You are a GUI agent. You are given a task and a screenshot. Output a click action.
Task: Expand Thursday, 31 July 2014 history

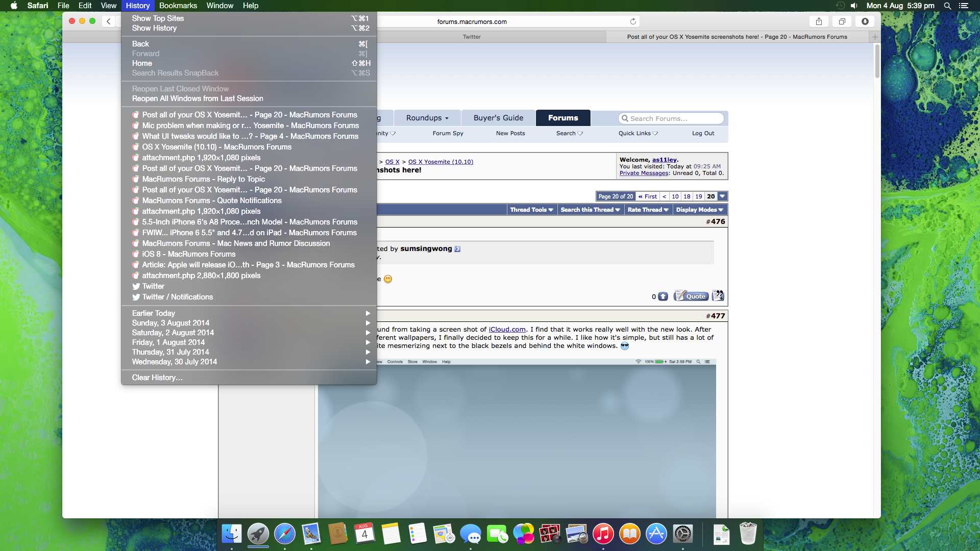tap(249, 352)
